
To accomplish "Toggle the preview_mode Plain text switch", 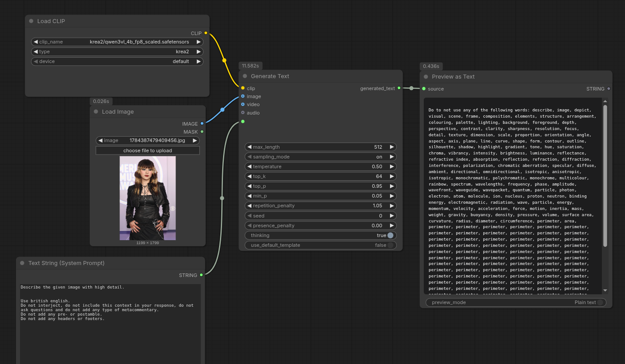I will [600, 302].
